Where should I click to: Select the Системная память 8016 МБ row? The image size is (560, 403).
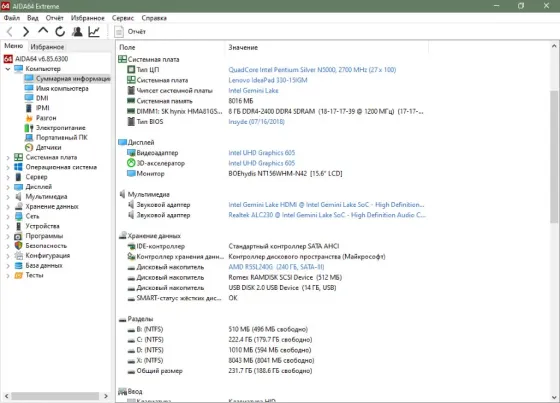click(271, 101)
